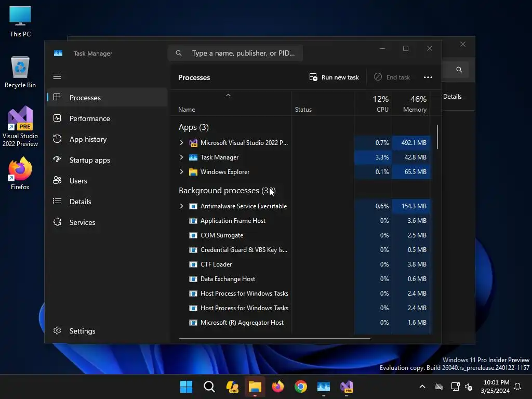Open the Performance page icon

click(x=57, y=118)
